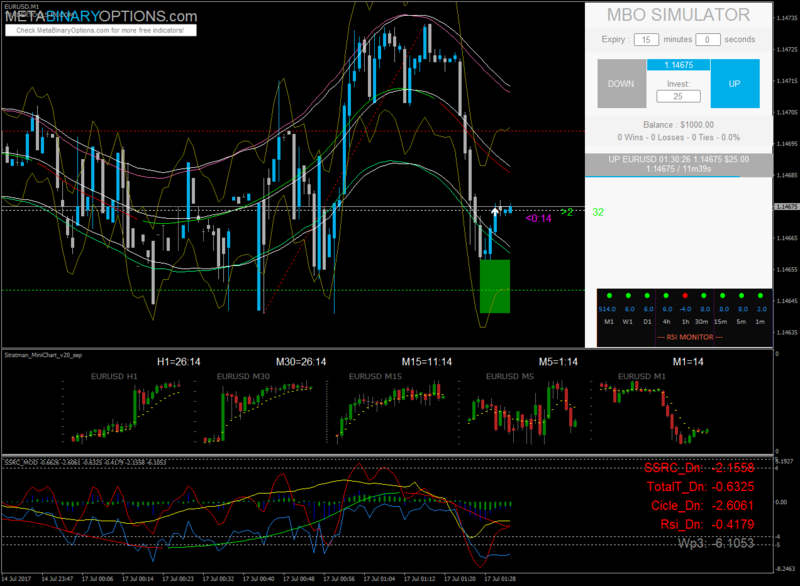Click the 15m timeframe label in RSI monitor

(x=720, y=322)
